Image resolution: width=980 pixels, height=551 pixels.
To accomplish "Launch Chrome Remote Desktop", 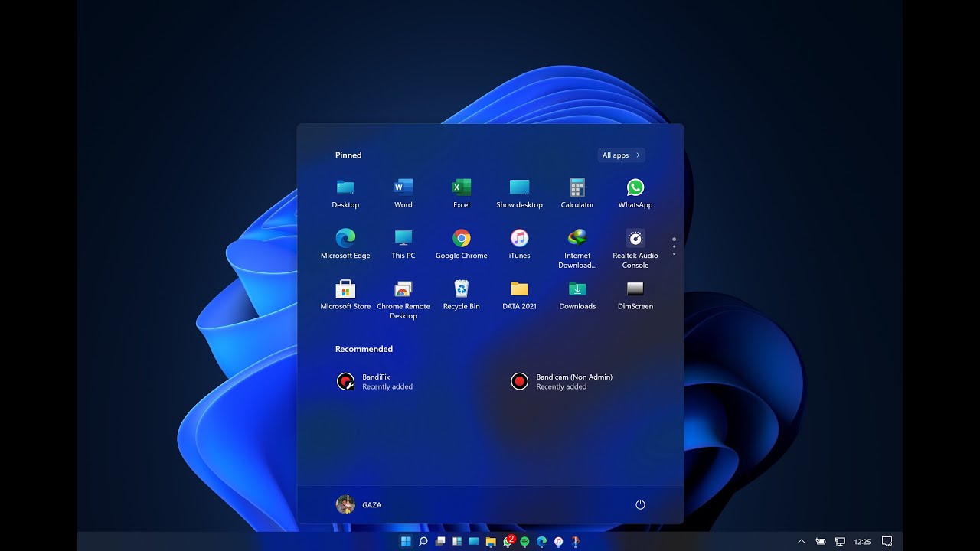I will point(403,299).
